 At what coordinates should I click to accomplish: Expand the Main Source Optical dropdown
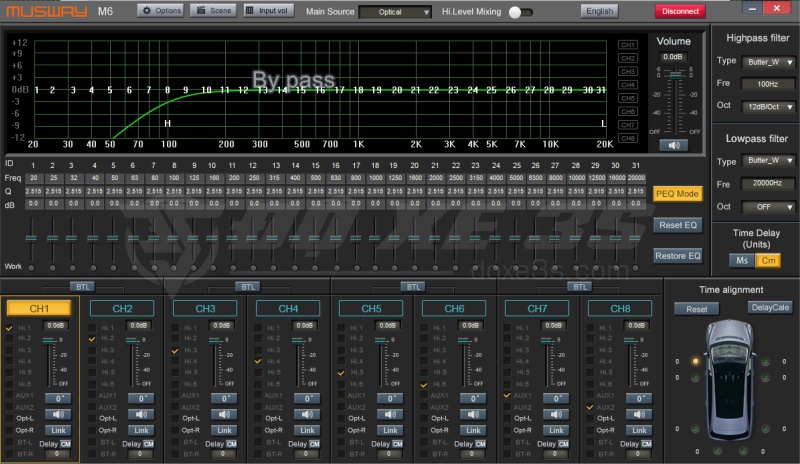396,12
